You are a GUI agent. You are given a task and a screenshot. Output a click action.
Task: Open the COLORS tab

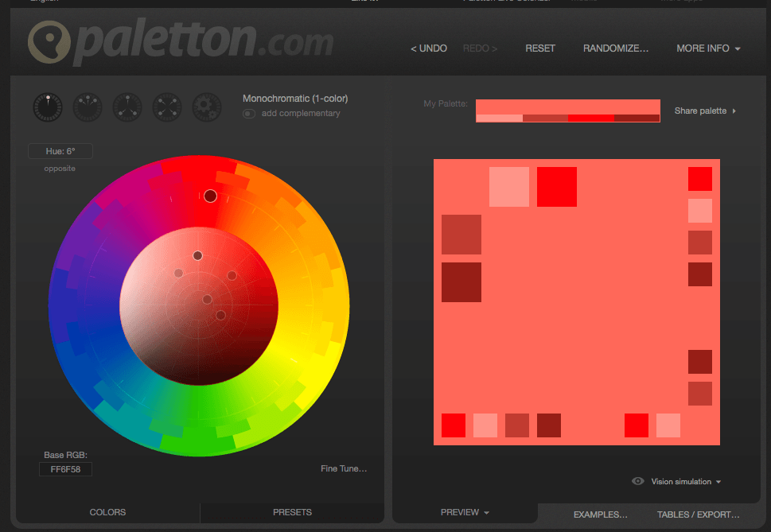tap(107, 512)
